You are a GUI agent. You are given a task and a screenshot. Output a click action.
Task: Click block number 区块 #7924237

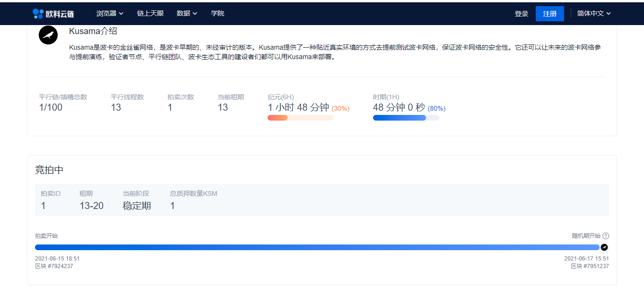[54, 266]
